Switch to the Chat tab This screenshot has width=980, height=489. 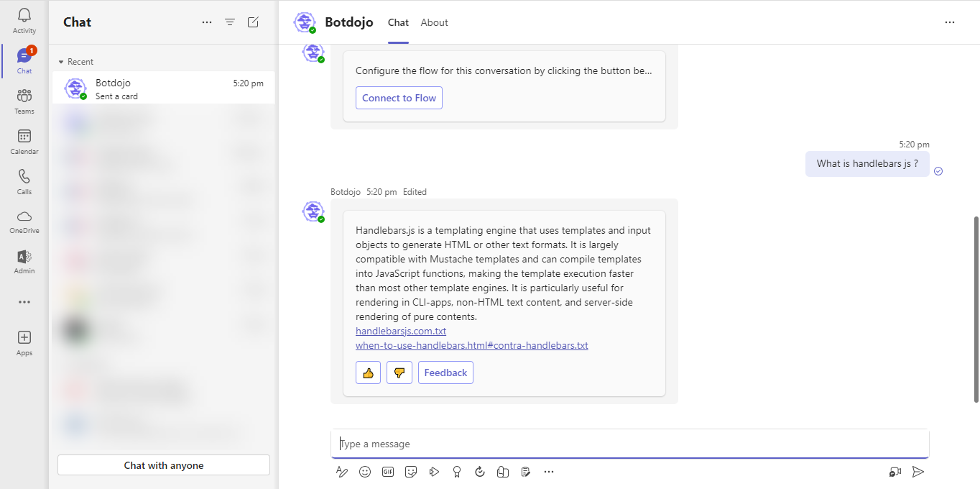pos(398,22)
